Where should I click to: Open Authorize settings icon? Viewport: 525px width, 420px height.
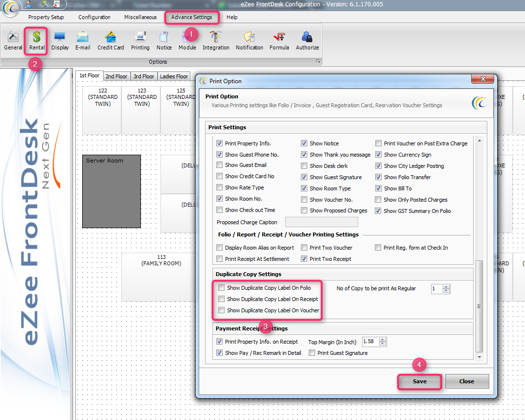coord(307,41)
